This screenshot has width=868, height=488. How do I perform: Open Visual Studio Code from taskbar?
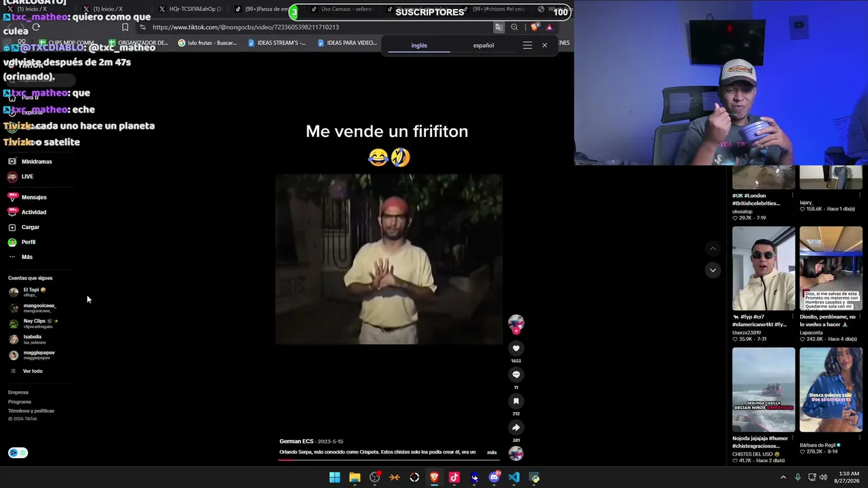(x=514, y=478)
